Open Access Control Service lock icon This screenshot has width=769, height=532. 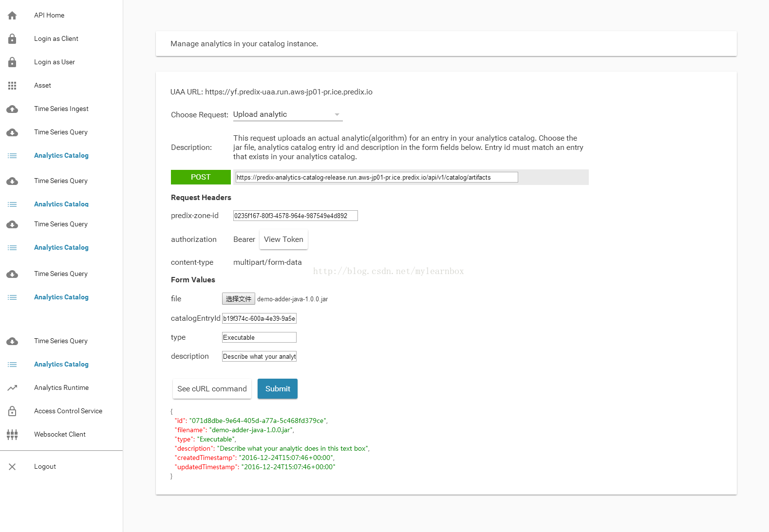tap(12, 411)
